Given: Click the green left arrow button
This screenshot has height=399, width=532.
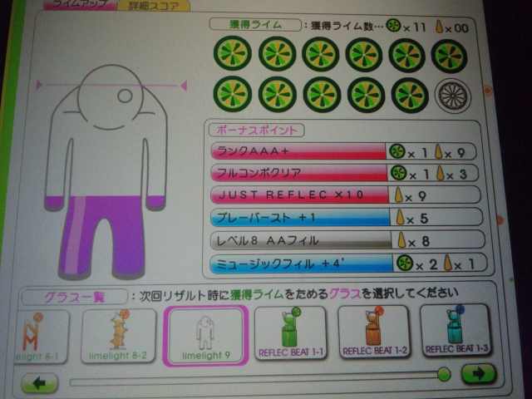Looking at the screenshot, I should [39, 383].
